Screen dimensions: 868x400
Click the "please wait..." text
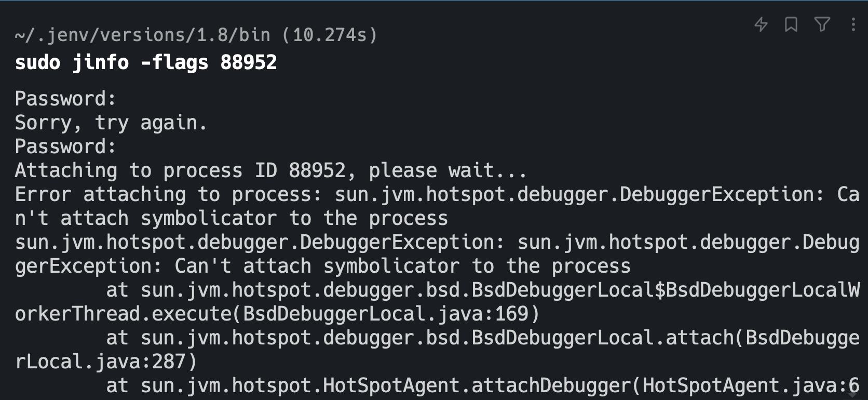click(447, 170)
